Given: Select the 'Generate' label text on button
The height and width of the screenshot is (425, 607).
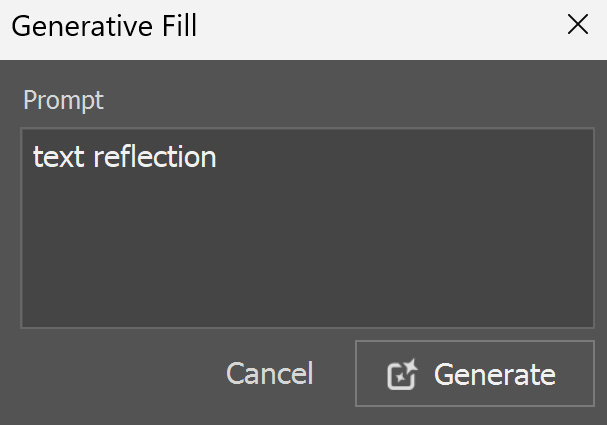Looking at the screenshot, I should [495, 374].
